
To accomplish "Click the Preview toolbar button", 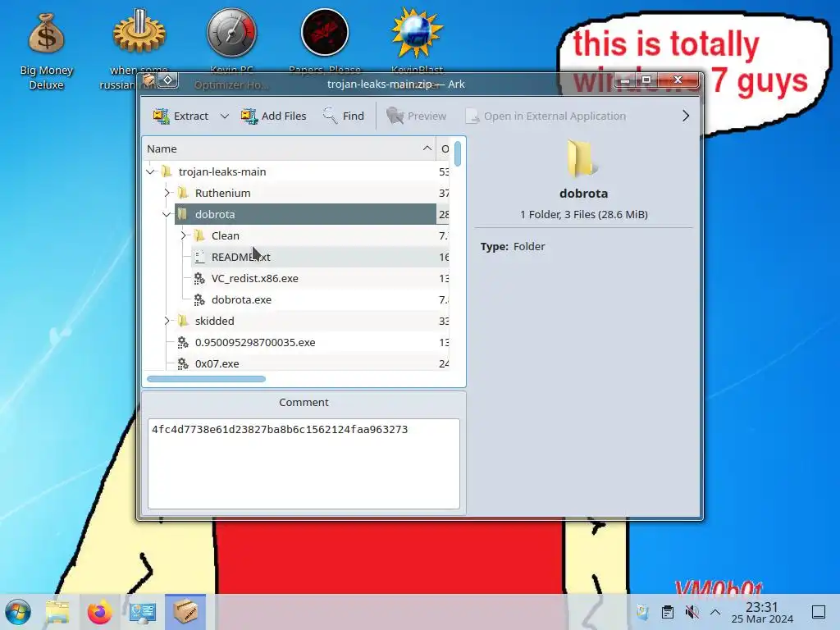I will 416,116.
